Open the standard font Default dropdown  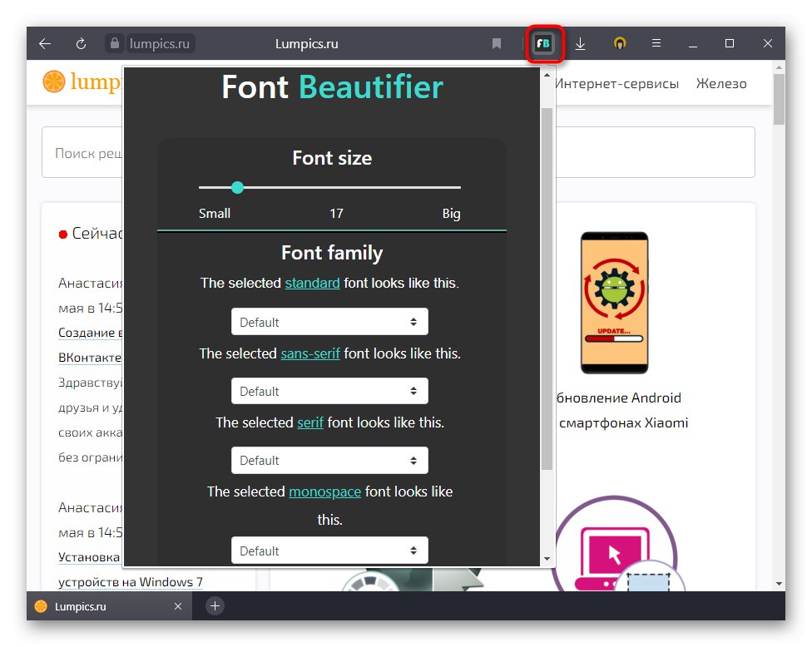(x=329, y=322)
